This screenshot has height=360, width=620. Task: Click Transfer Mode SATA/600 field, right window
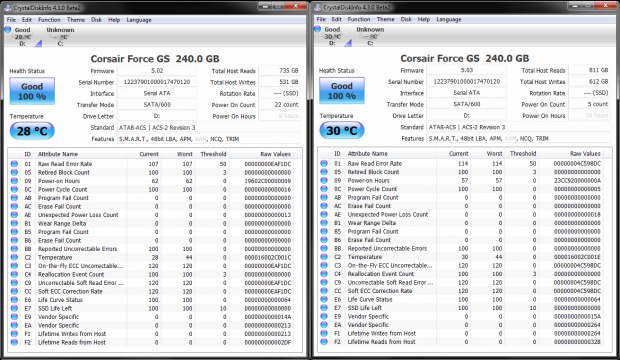click(467, 104)
